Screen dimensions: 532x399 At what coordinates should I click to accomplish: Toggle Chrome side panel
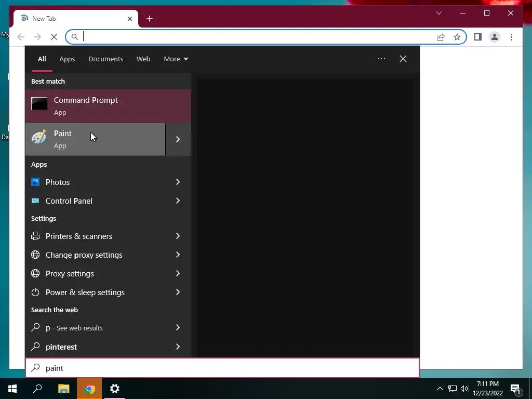click(x=478, y=37)
